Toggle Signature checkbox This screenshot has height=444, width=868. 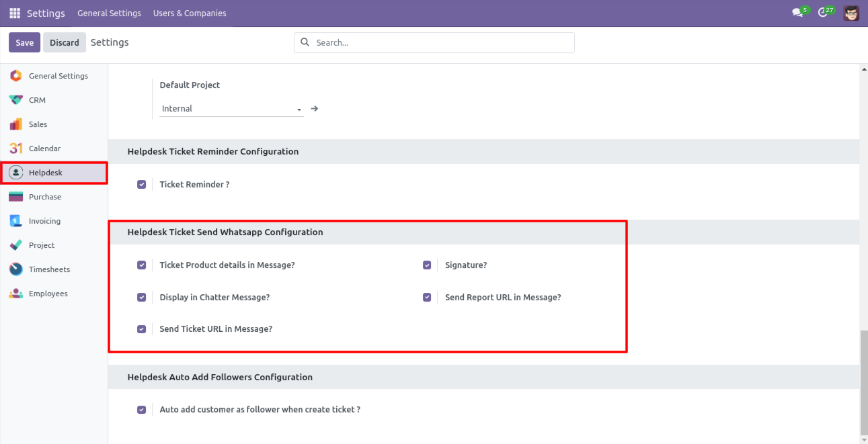427,265
